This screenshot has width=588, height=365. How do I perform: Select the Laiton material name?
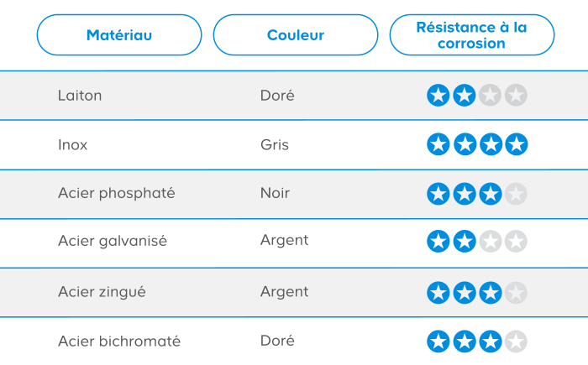pyautogui.click(x=80, y=96)
